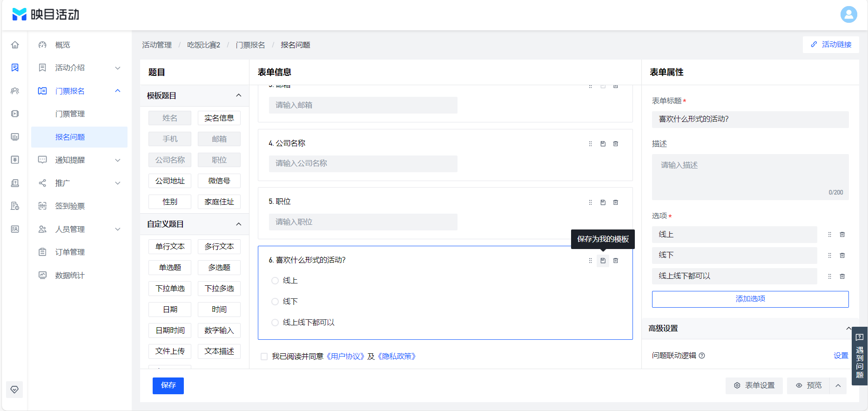
Task: Save question 5 职位 as template
Action: pos(603,202)
